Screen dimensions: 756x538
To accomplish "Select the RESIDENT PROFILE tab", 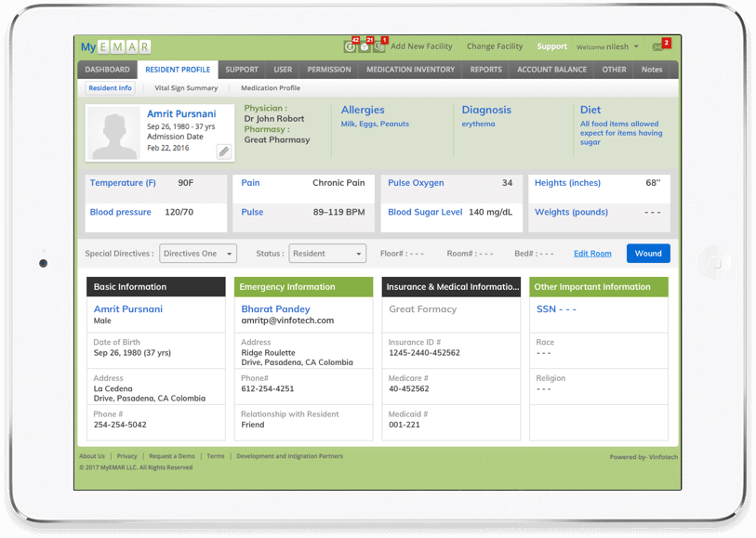I will click(x=178, y=70).
